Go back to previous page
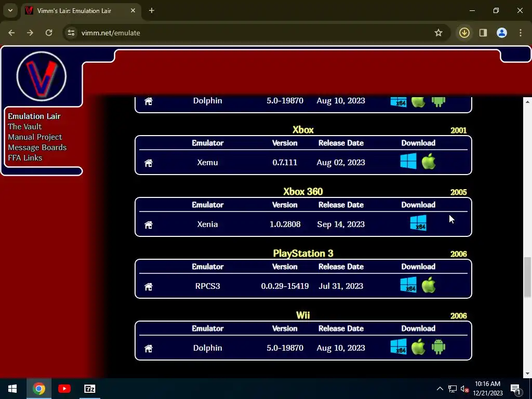532x399 pixels. [11, 33]
